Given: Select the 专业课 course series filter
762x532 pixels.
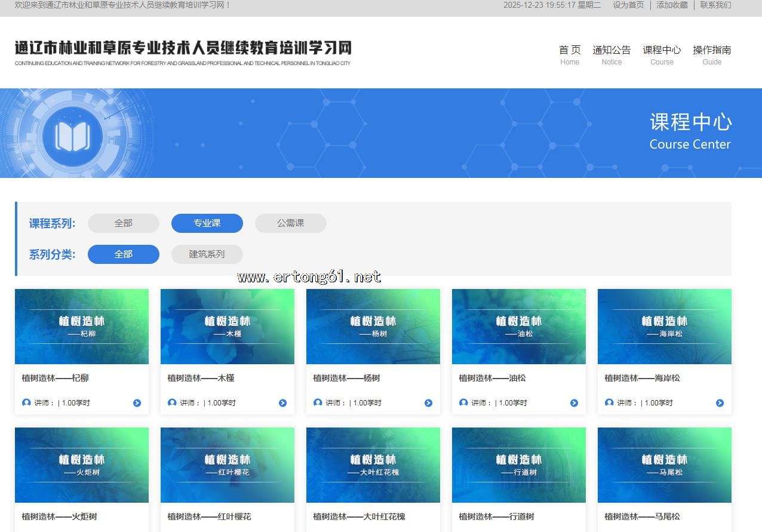Looking at the screenshot, I should click(207, 223).
